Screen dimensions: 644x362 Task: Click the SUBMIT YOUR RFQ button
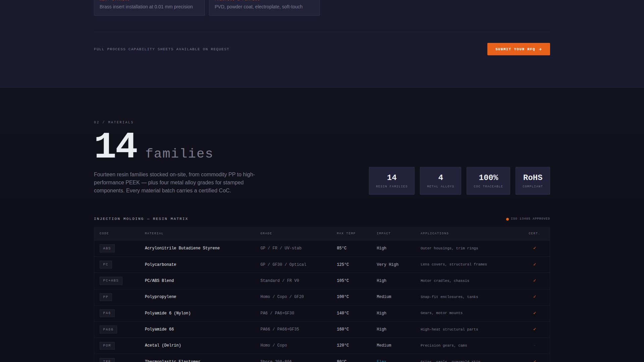[518, 49]
